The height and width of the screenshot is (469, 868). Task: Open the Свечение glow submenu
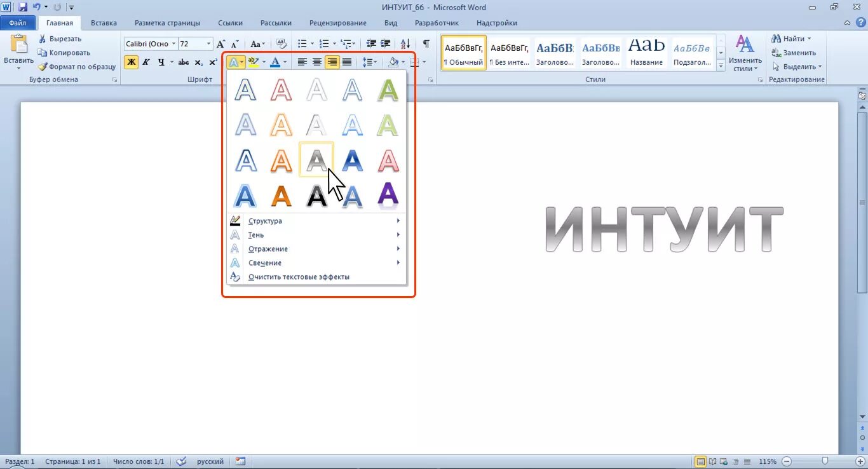coord(316,263)
